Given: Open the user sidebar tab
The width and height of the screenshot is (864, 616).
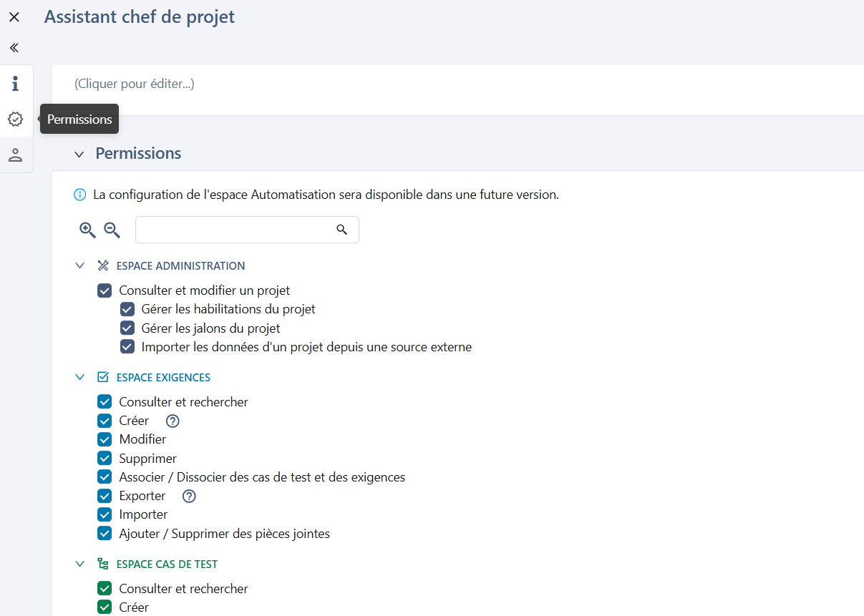Looking at the screenshot, I should pyautogui.click(x=15, y=155).
